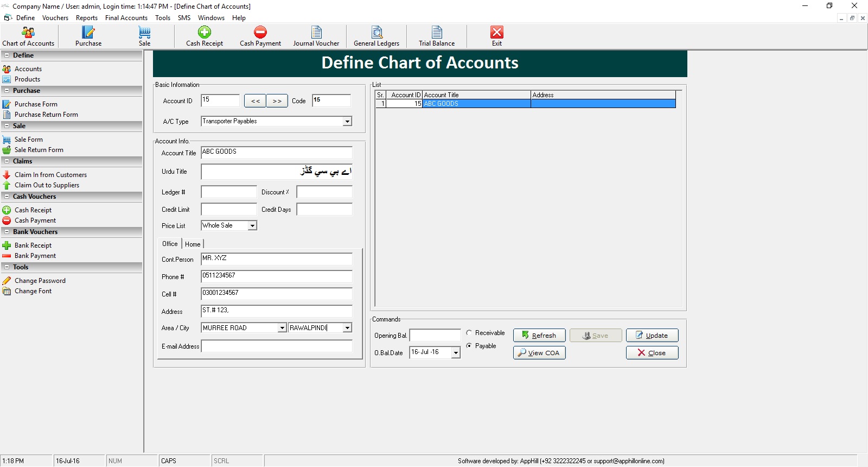Open Cash Receipt from the toolbar
The height and width of the screenshot is (467, 868).
pos(205,36)
